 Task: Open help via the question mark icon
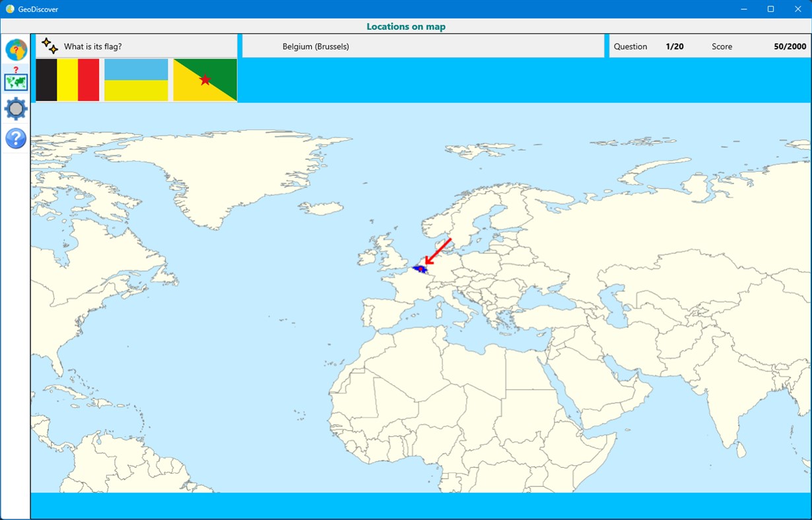coord(15,138)
